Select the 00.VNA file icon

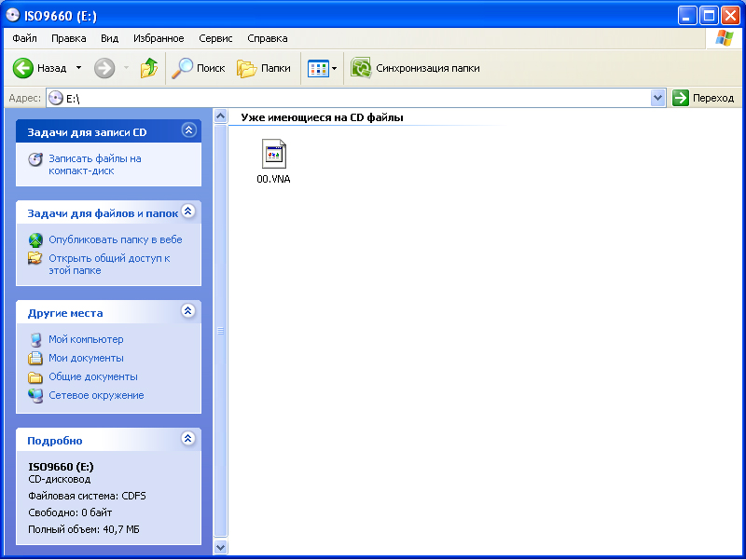[x=273, y=154]
